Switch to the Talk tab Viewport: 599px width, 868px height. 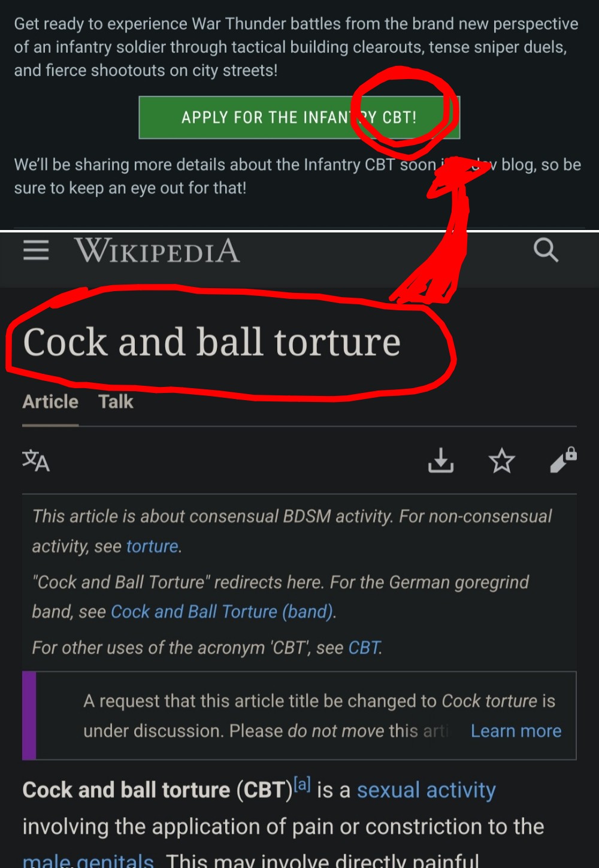tap(116, 401)
